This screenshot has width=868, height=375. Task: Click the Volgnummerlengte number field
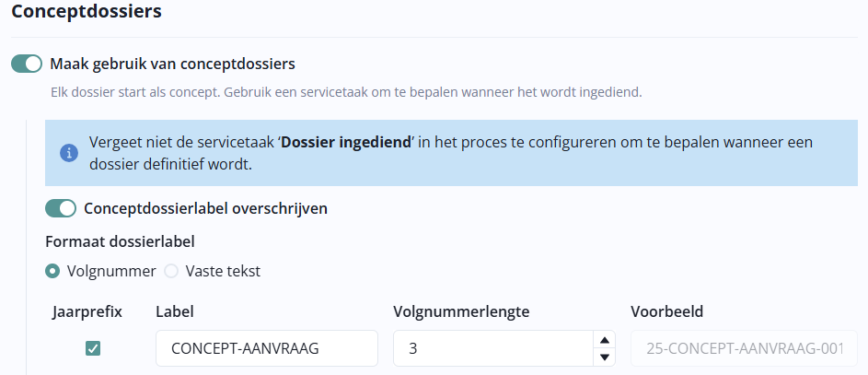[492, 348]
